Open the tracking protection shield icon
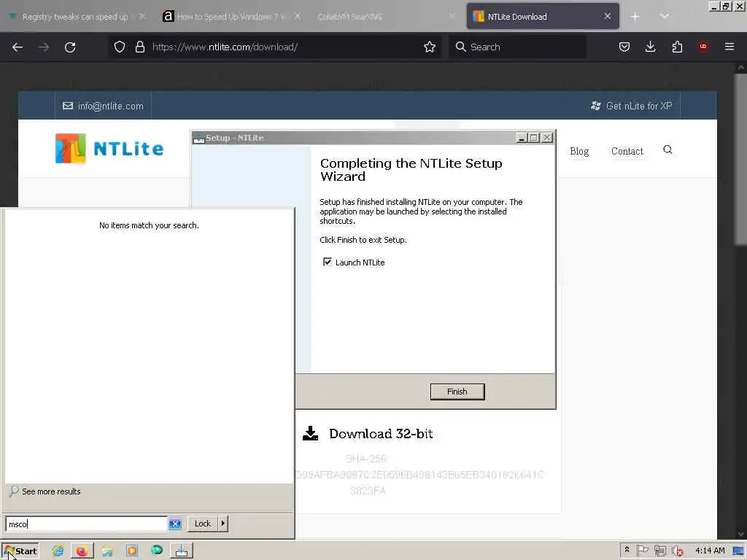This screenshot has width=747, height=560. pyautogui.click(x=120, y=47)
